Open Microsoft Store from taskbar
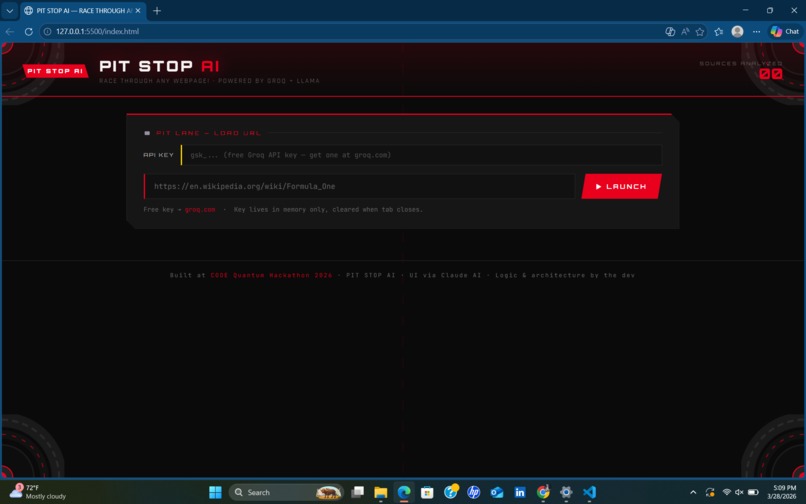Viewport: 806px width, 504px height. point(427,492)
